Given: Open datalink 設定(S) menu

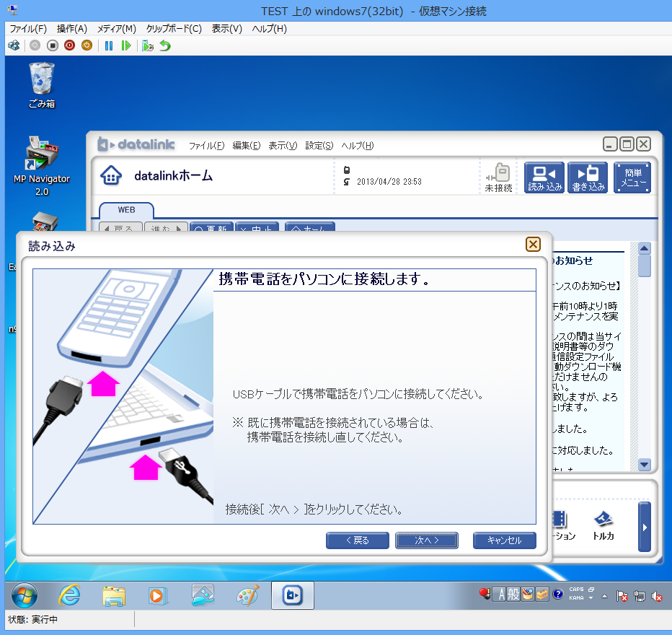Looking at the screenshot, I should pyautogui.click(x=319, y=146).
